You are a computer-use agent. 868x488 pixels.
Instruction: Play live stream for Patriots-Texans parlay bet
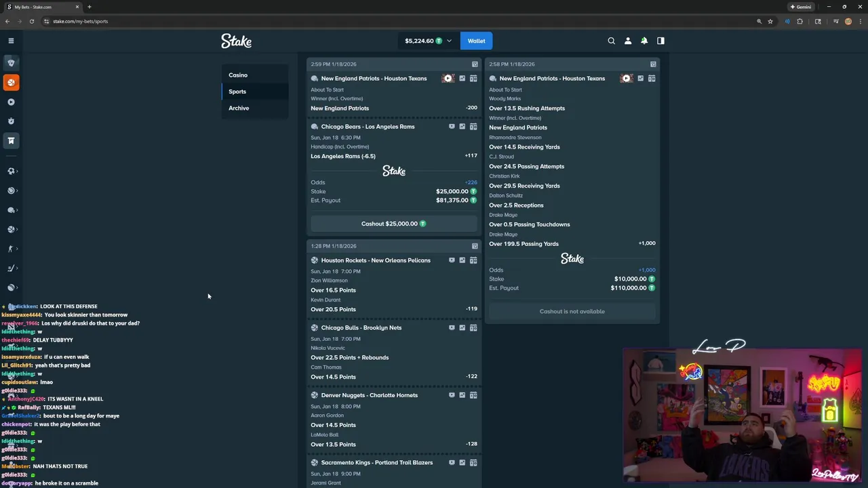click(x=626, y=79)
